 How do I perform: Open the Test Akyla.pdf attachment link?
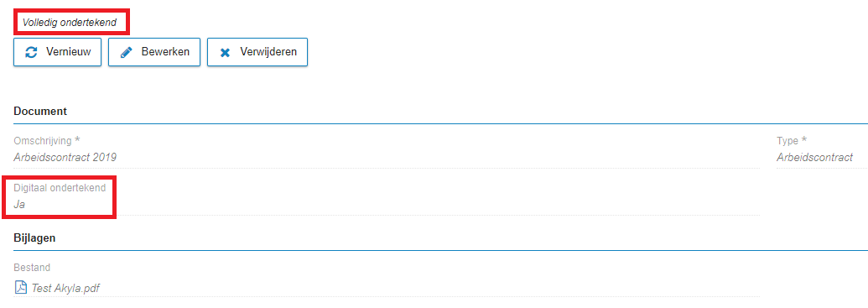tap(66, 288)
